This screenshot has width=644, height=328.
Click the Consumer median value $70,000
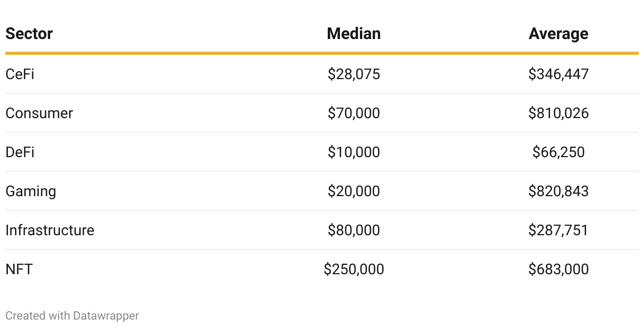pos(354,113)
